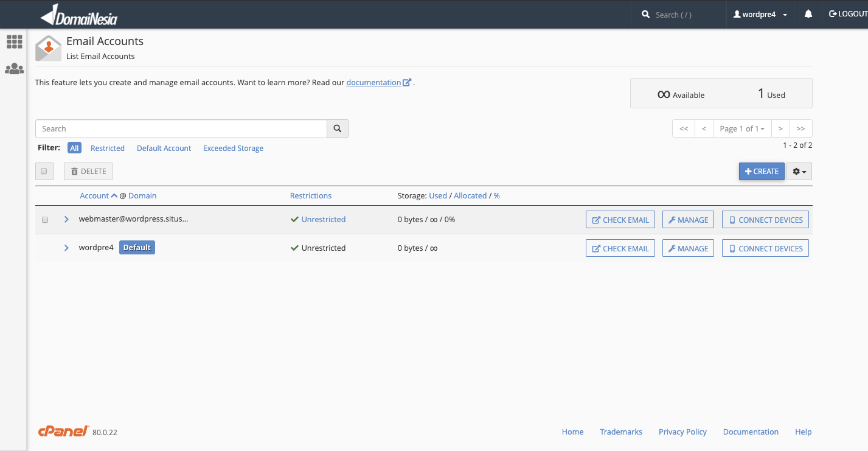Open the Privacy Policy footer link
The image size is (868, 451).
click(682, 432)
